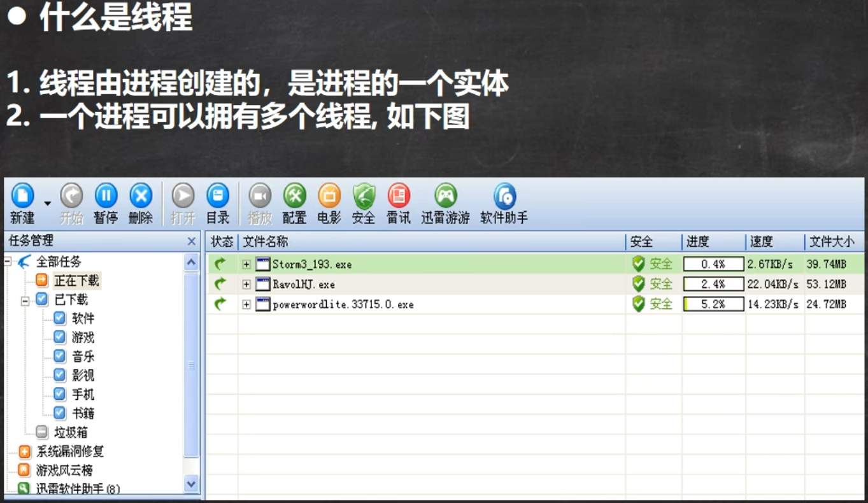Pause downloads with the 暂停 icon
The image size is (868, 503).
pos(106,196)
